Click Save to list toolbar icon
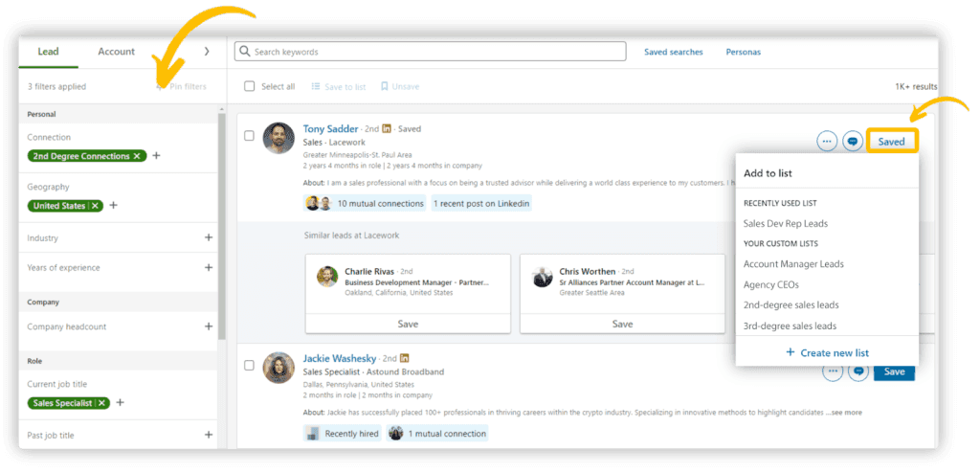 click(316, 86)
